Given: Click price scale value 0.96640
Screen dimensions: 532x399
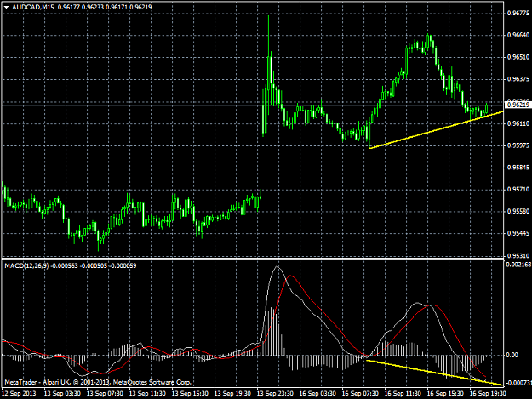Looking at the screenshot, I should coord(518,35).
